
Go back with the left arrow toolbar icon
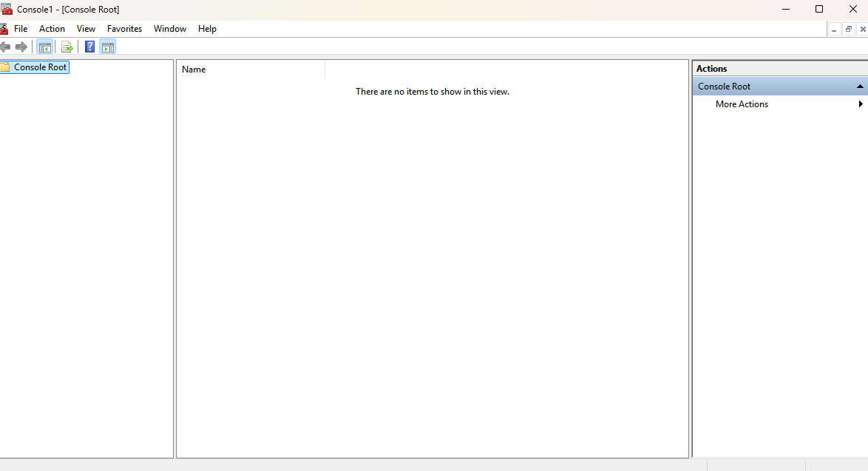(5, 47)
